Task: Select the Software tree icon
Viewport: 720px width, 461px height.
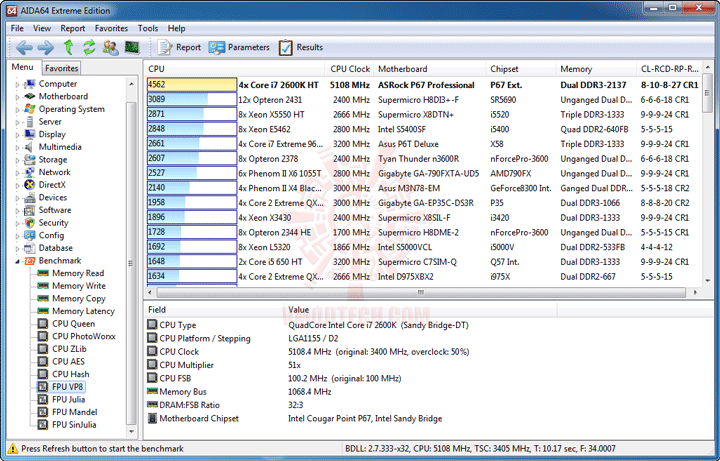Action: (30, 210)
